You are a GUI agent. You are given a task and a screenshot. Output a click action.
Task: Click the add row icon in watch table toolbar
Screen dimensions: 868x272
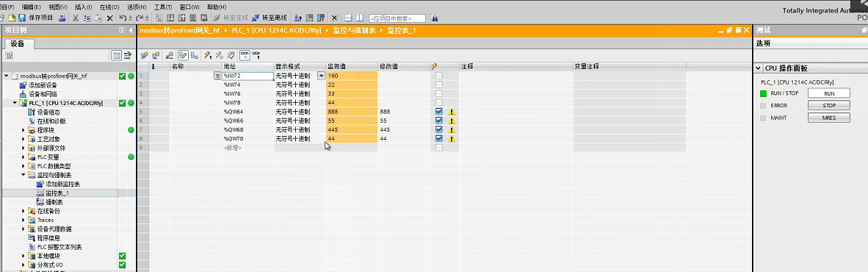click(155, 55)
